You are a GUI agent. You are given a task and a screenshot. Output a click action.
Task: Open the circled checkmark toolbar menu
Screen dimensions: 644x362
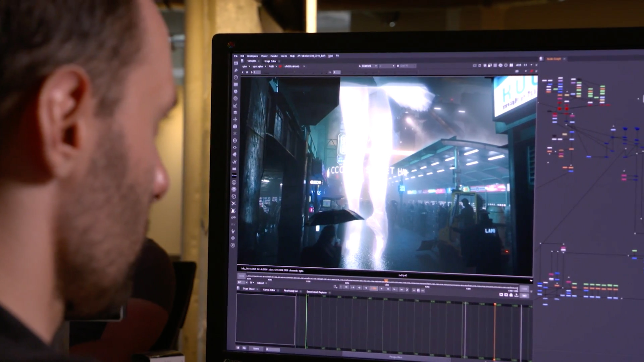[234, 196]
